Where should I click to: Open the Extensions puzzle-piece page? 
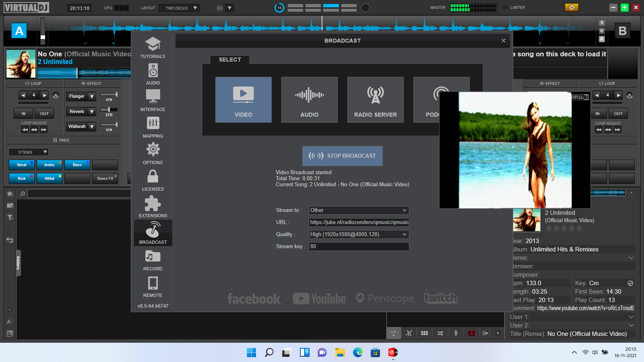point(153,207)
